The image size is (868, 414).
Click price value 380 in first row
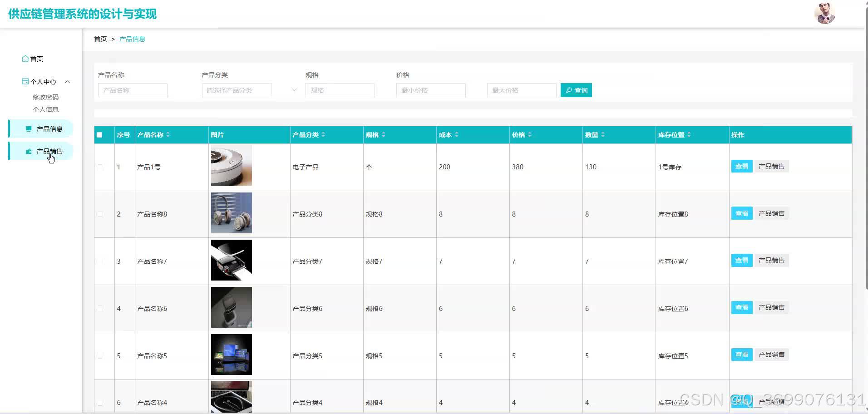[x=518, y=167]
